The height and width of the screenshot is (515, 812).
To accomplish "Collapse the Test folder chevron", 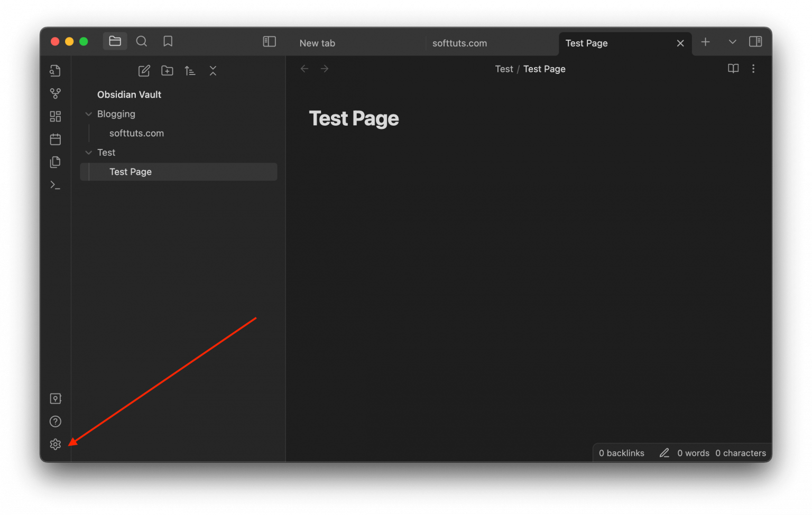I will click(89, 153).
